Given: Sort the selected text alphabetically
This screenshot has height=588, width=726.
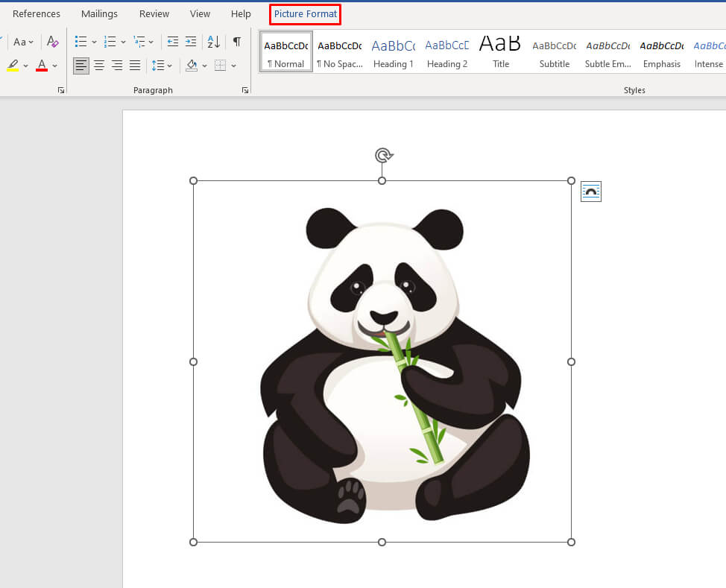Looking at the screenshot, I should pyautogui.click(x=213, y=42).
